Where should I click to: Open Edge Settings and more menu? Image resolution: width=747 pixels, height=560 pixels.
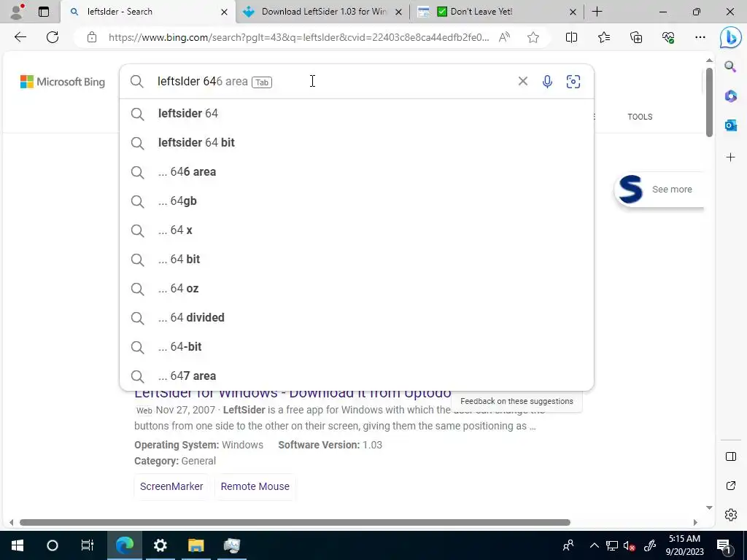[x=700, y=37]
